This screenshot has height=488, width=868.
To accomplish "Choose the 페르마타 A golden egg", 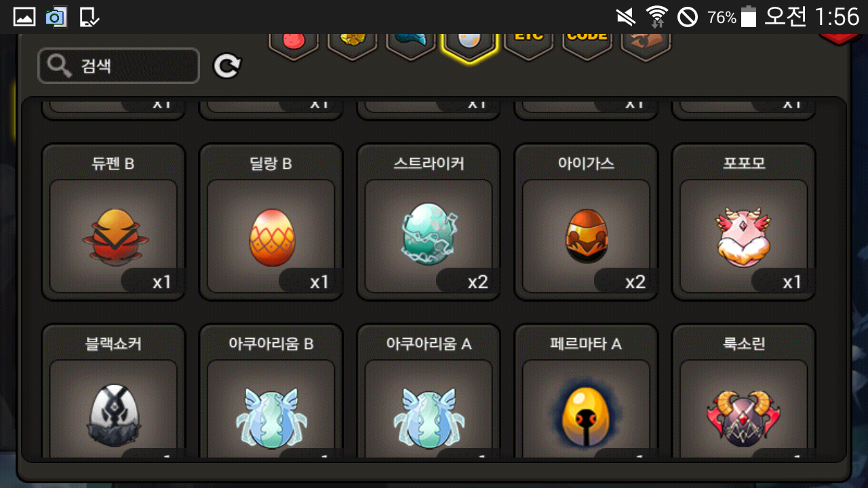I will point(586,391).
